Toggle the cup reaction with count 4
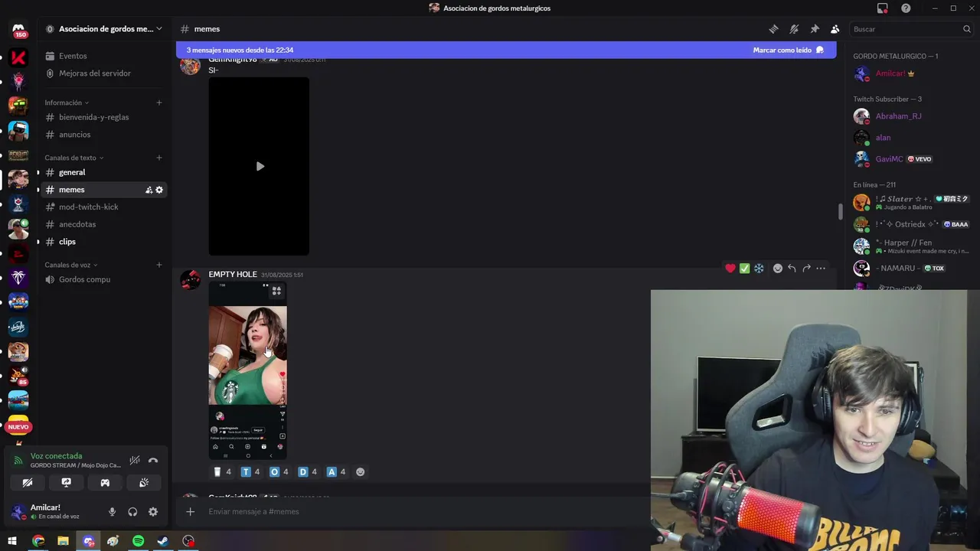 coord(222,472)
